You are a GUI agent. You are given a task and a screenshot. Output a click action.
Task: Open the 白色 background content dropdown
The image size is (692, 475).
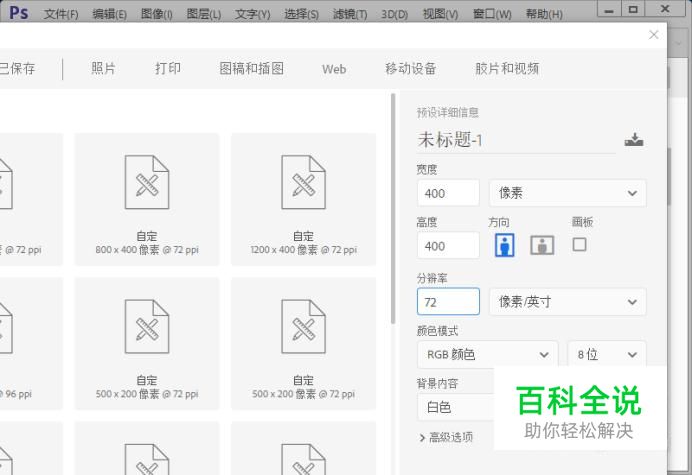[456, 407]
